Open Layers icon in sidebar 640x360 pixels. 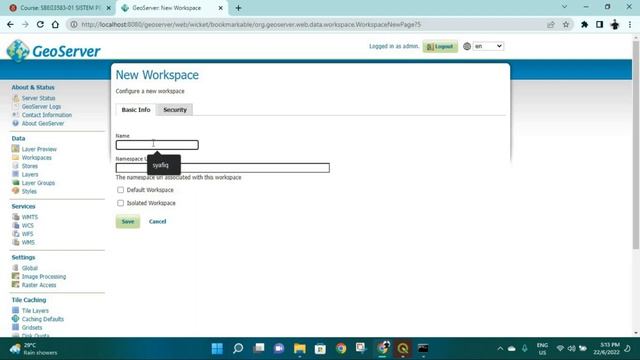(x=16, y=174)
